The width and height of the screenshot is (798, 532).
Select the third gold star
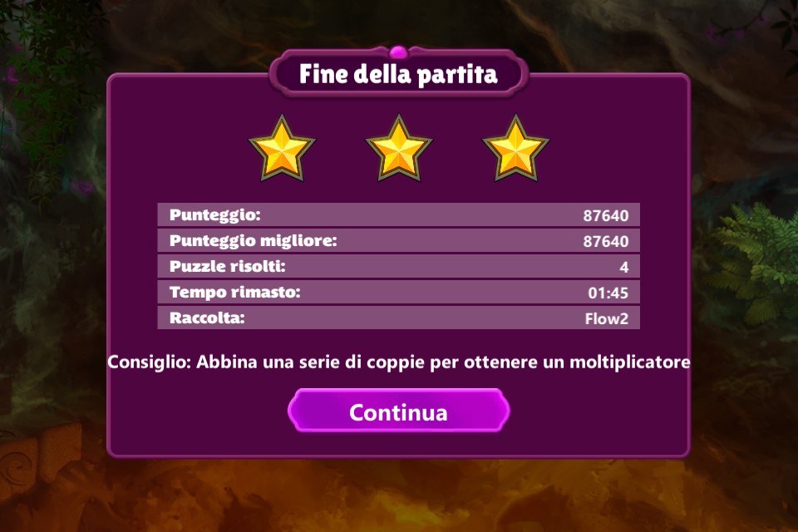coord(515,149)
